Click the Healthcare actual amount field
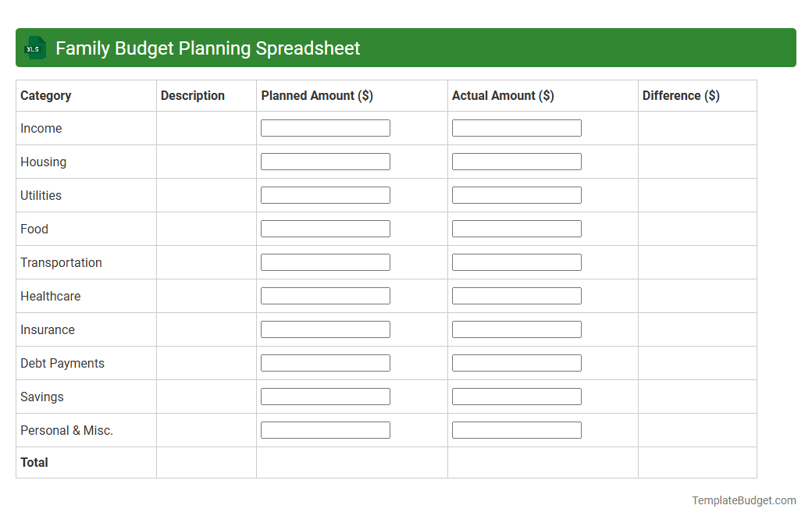This screenshot has height=523, width=812. coord(516,295)
